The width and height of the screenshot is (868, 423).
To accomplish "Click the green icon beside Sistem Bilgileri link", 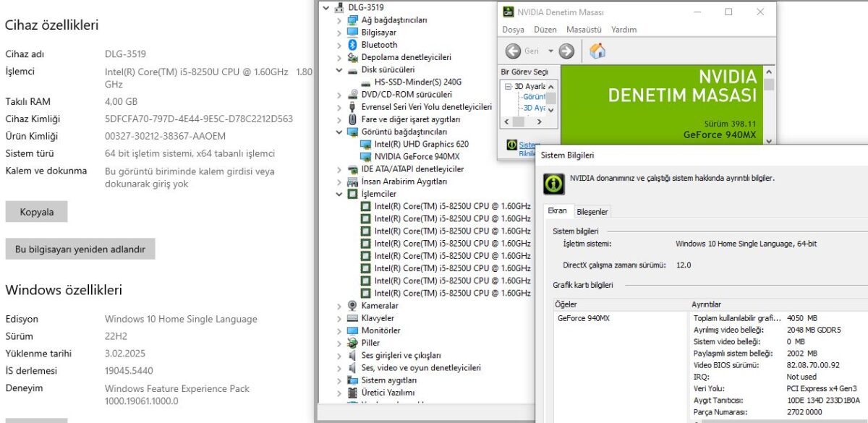I will click(x=512, y=145).
